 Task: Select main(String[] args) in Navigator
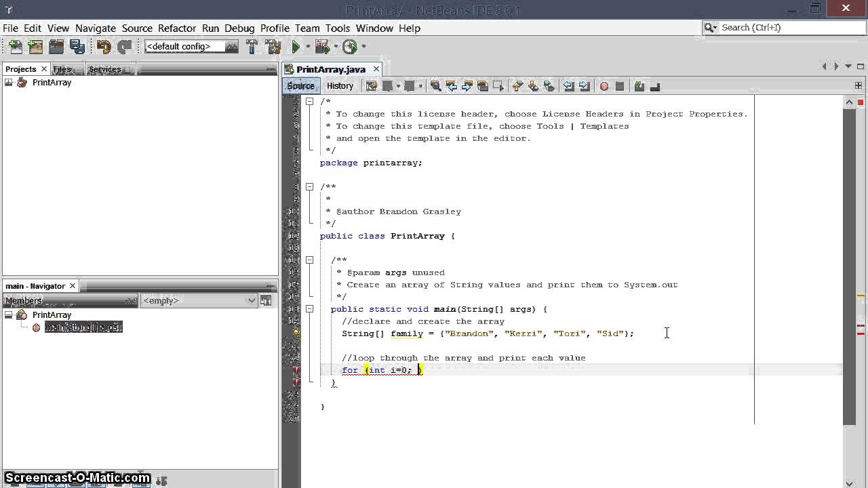83,327
